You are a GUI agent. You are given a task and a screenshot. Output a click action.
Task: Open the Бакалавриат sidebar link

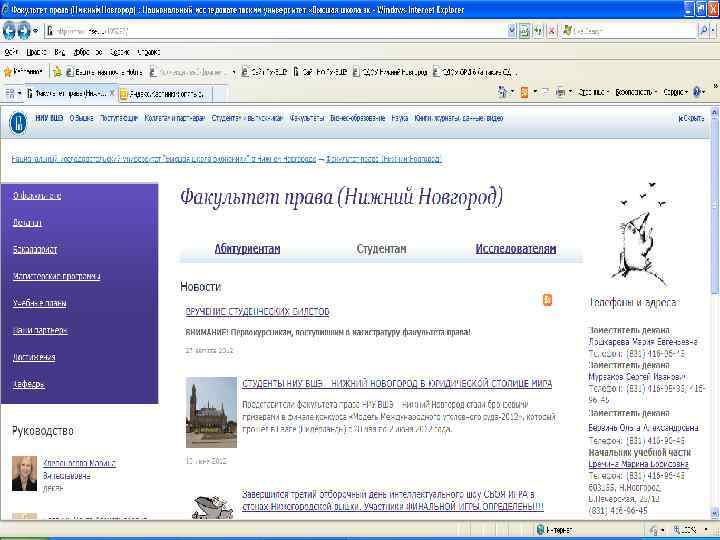pos(35,249)
